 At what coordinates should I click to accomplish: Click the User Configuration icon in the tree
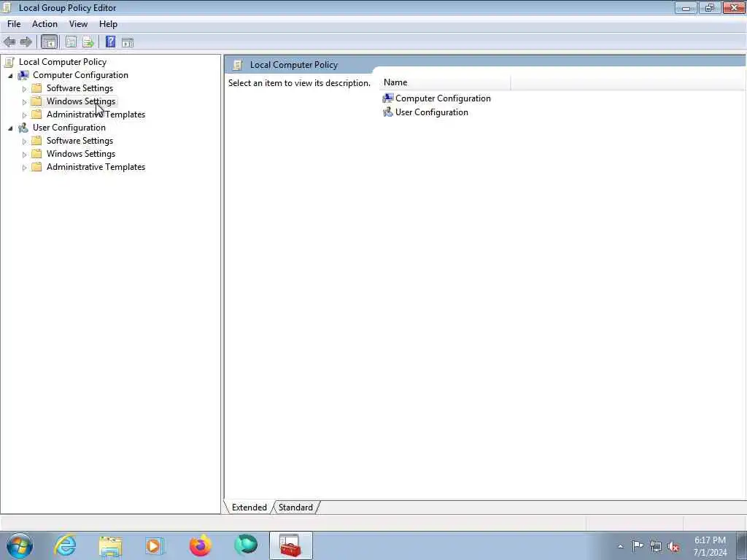(23, 128)
